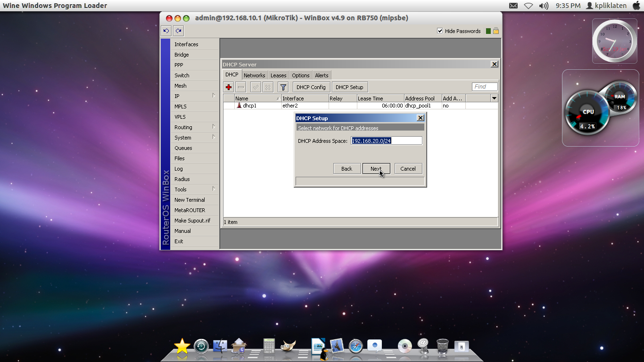
Task: Select the DHCP tab
Action: tap(231, 74)
